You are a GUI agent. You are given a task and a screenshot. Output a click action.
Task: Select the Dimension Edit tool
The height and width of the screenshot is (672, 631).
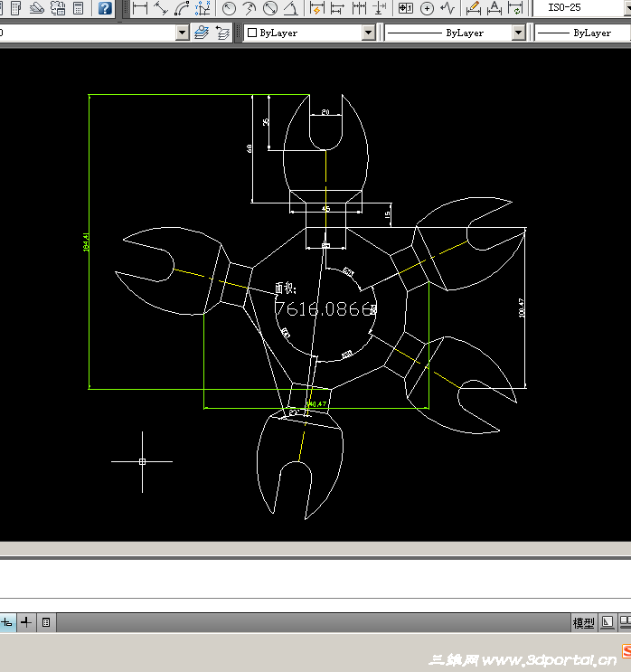coord(474,8)
